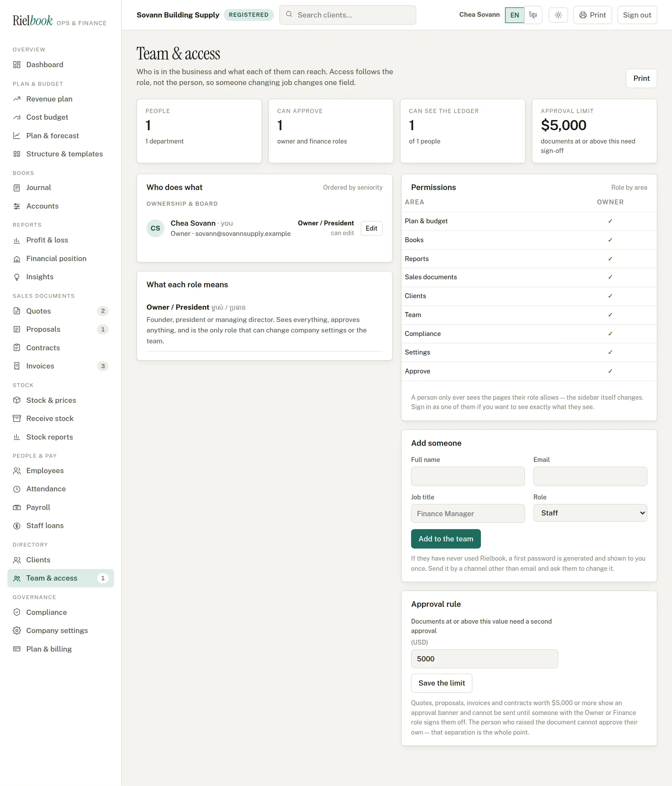Click the Journal book icon
The height and width of the screenshot is (786, 672).
point(17,188)
